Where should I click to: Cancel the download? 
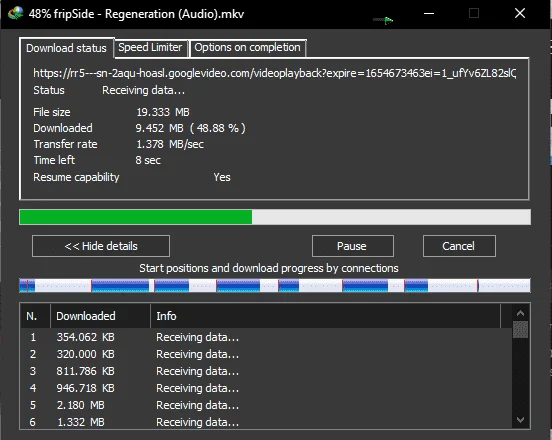click(459, 246)
